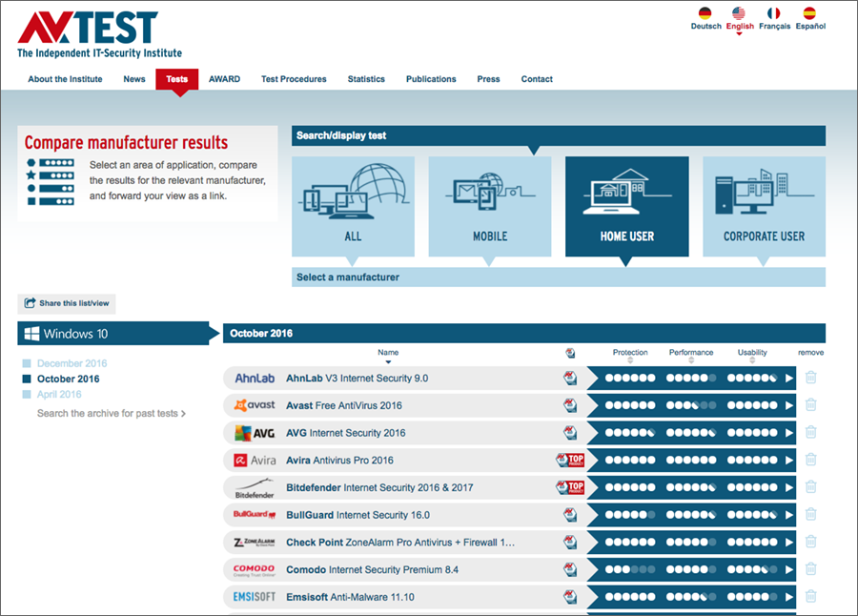Choose the Español flag
The height and width of the screenshot is (616, 858).
coord(809,13)
